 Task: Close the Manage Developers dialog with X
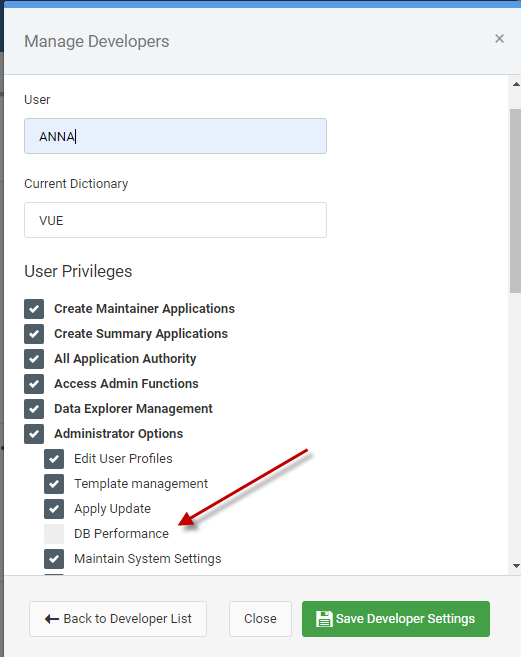coord(499,39)
